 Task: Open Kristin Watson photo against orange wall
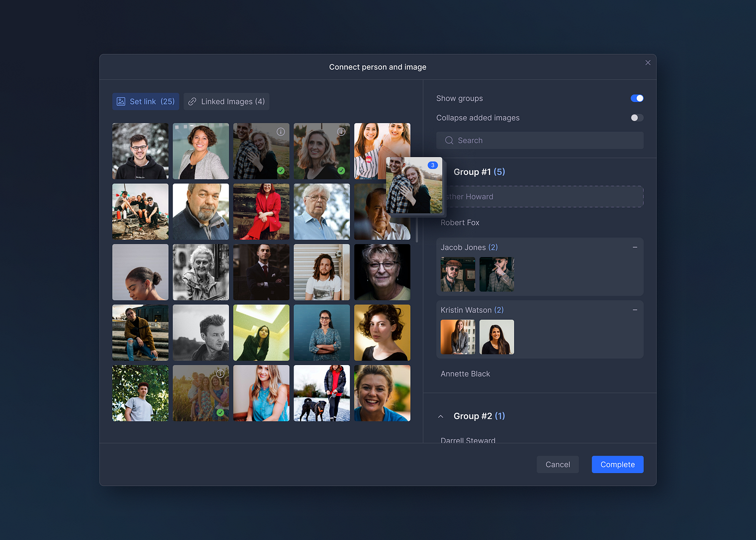pos(458,337)
